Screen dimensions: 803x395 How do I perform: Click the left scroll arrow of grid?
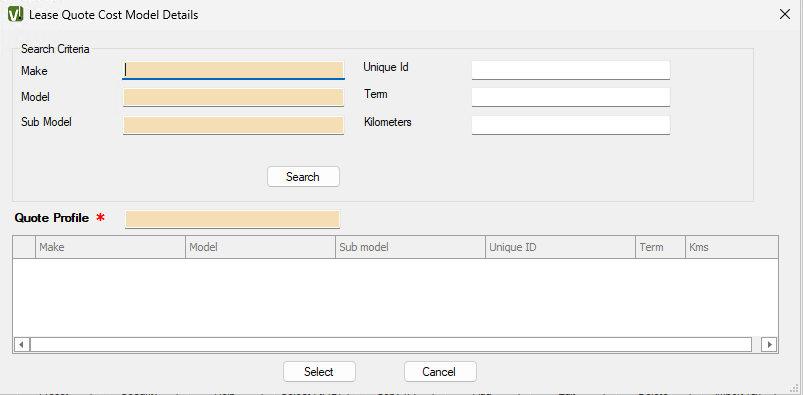pos(21,344)
